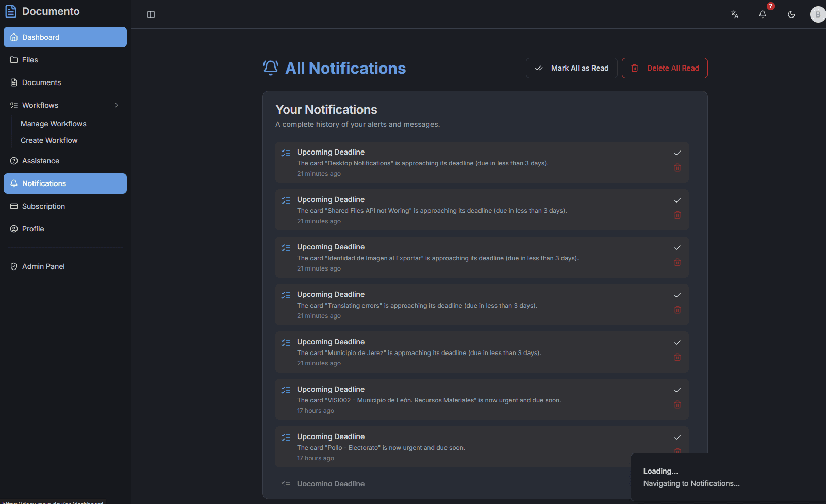Open the Admin Panel
The height and width of the screenshot is (504, 826).
tap(43, 266)
